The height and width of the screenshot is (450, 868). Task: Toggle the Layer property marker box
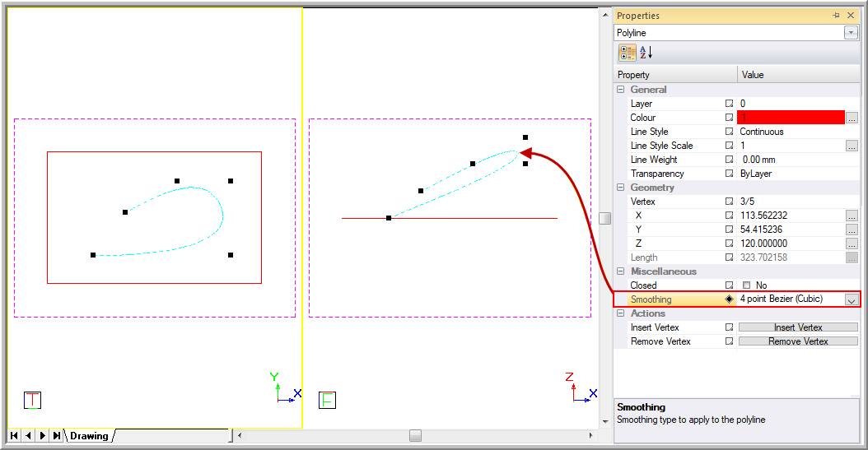(729, 104)
